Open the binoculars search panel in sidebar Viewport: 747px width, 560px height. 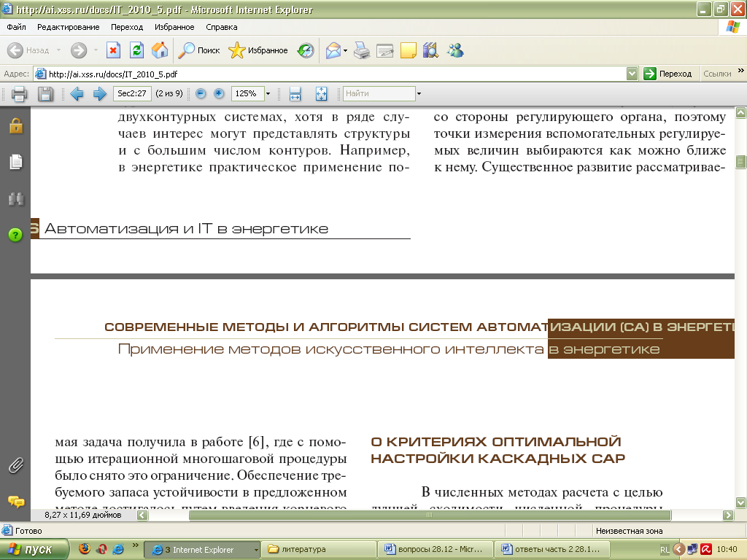coord(16,198)
